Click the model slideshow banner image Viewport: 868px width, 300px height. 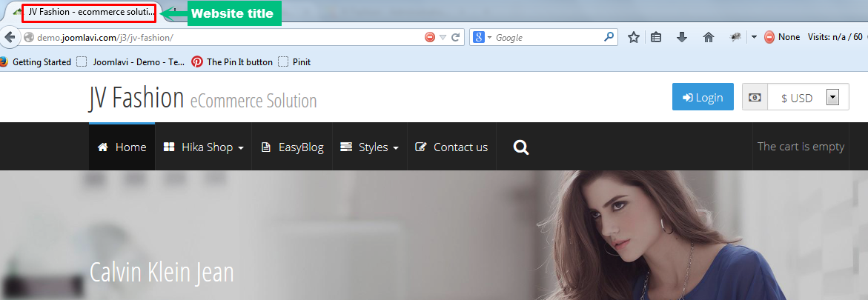(x=434, y=236)
